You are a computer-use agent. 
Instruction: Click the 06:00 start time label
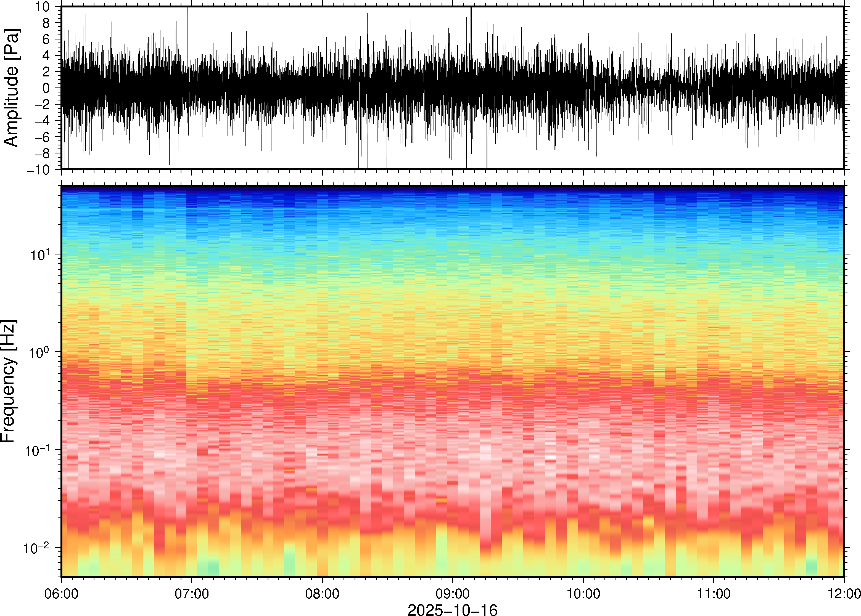(x=62, y=593)
